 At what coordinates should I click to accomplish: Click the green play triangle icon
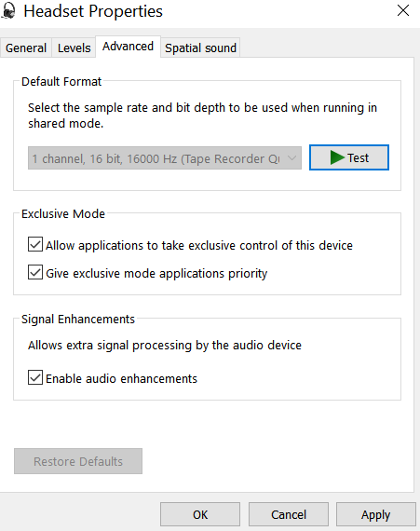(x=337, y=157)
